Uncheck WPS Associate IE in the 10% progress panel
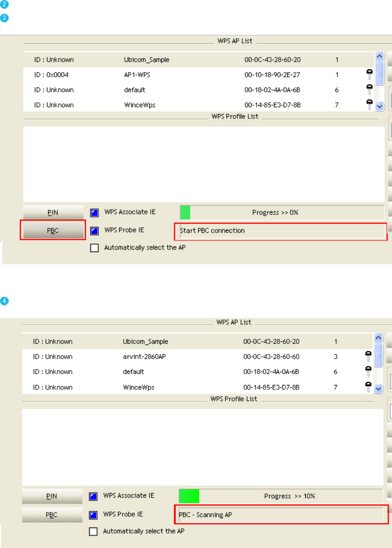 (x=93, y=496)
